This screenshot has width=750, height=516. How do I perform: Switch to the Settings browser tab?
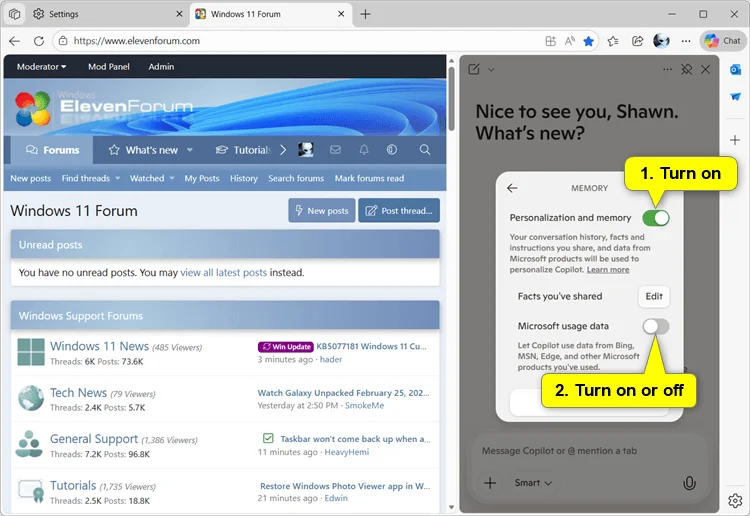(x=108, y=14)
